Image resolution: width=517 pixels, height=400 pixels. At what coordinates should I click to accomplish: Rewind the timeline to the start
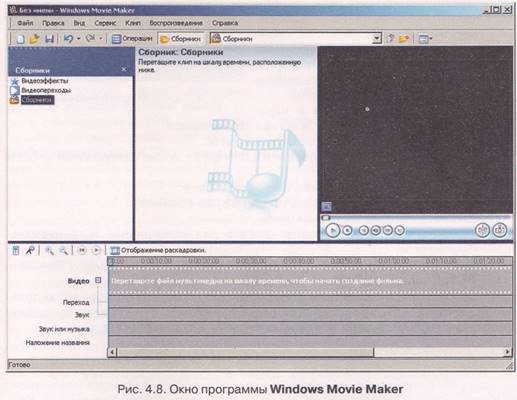82,250
